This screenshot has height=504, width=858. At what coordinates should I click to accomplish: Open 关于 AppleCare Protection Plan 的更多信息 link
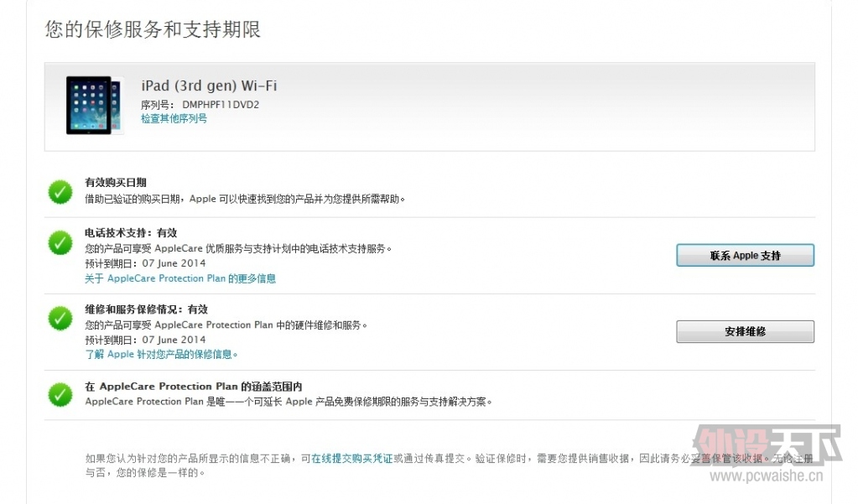coord(180,278)
